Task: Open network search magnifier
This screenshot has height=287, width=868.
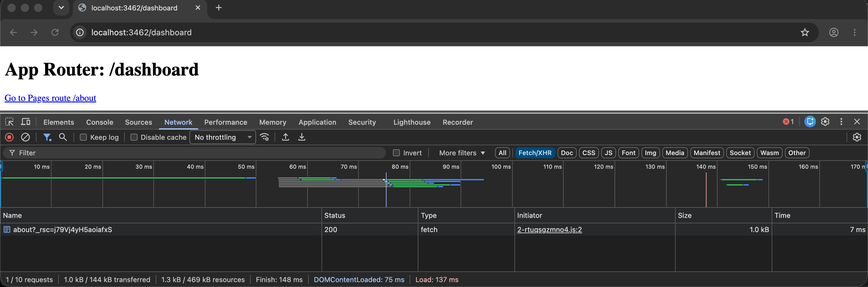Action: pos(63,137)
